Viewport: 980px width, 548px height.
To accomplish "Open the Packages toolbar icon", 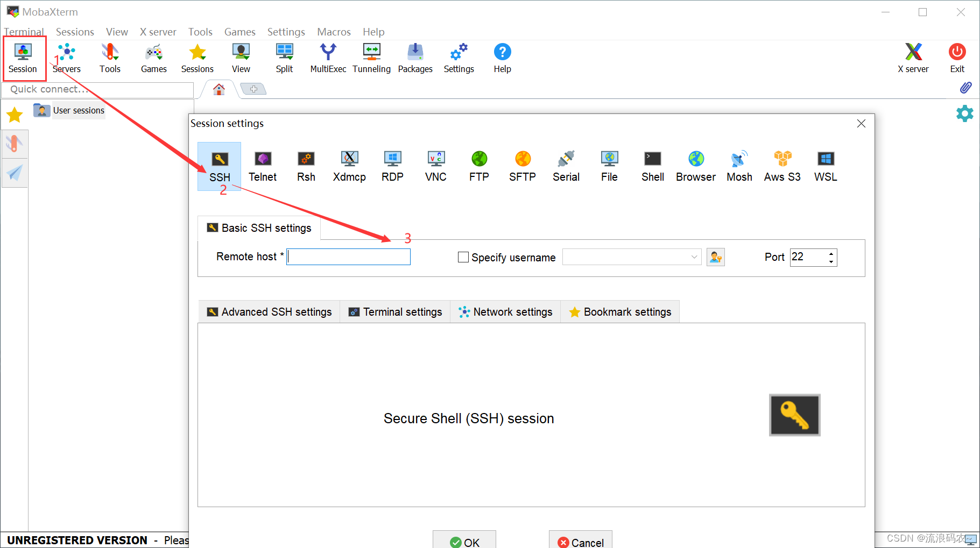I will point(415,58).
